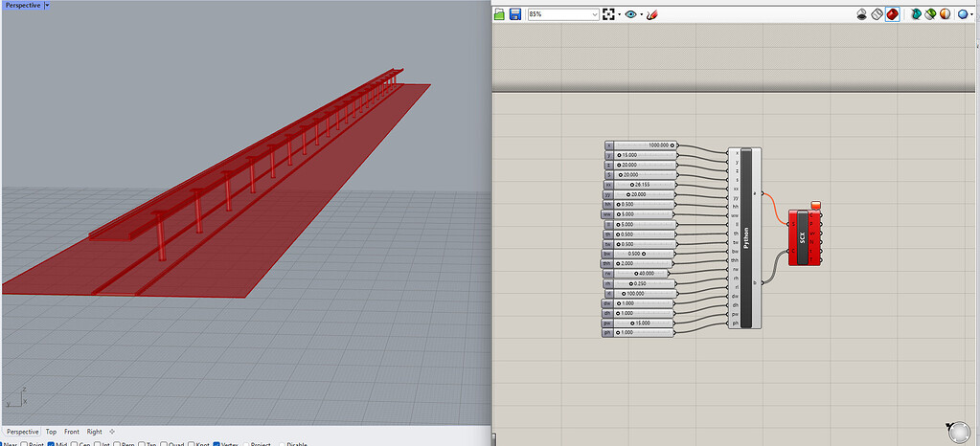
Task: Click the y slider showing 15.000
Action: click(641, 155)
